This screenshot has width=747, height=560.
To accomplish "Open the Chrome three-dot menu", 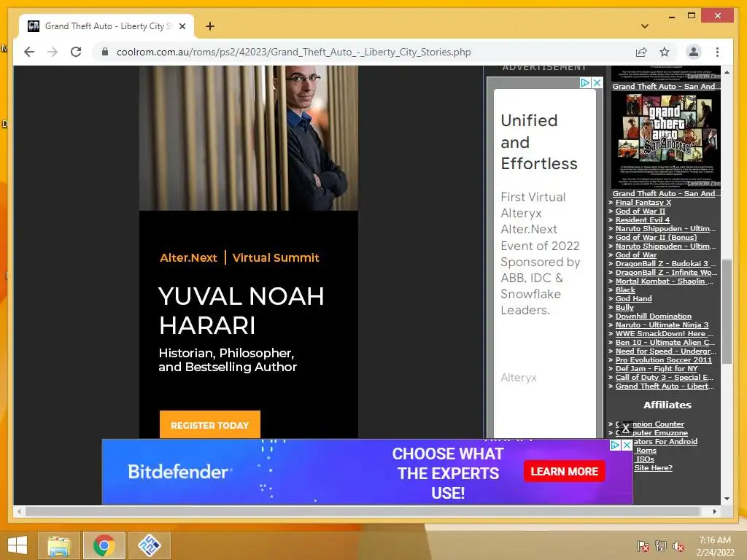I will pos(718,52).
